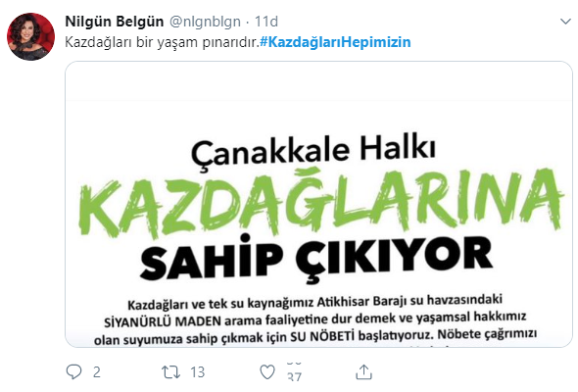Image resolution: width=578 pixels, height=392 pixels.
Task: Click the Çanakkale Halkı title in the poster
Action: (313, 150)
